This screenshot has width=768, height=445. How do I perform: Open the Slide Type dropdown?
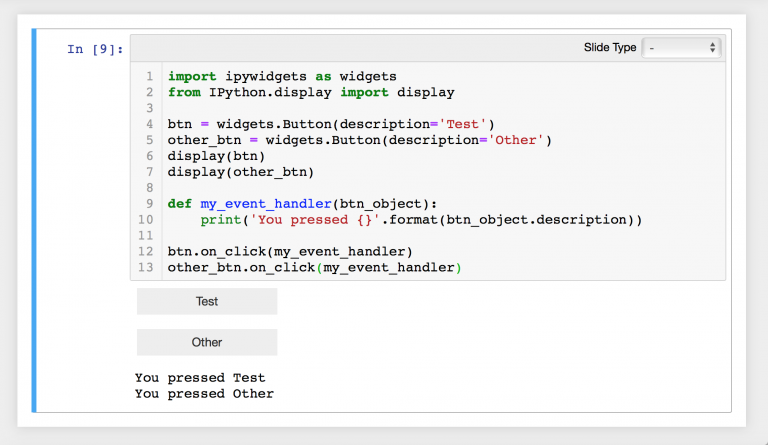tap(681, 47)
